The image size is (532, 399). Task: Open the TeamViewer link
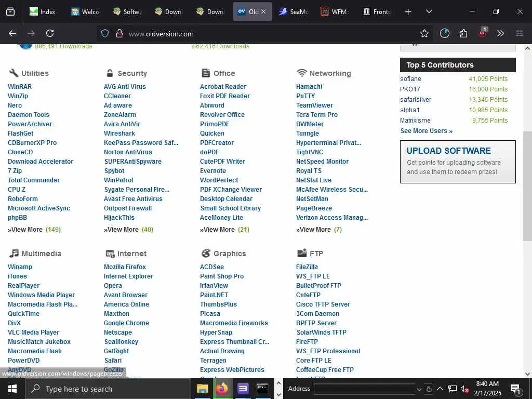(x=314, y=105)
